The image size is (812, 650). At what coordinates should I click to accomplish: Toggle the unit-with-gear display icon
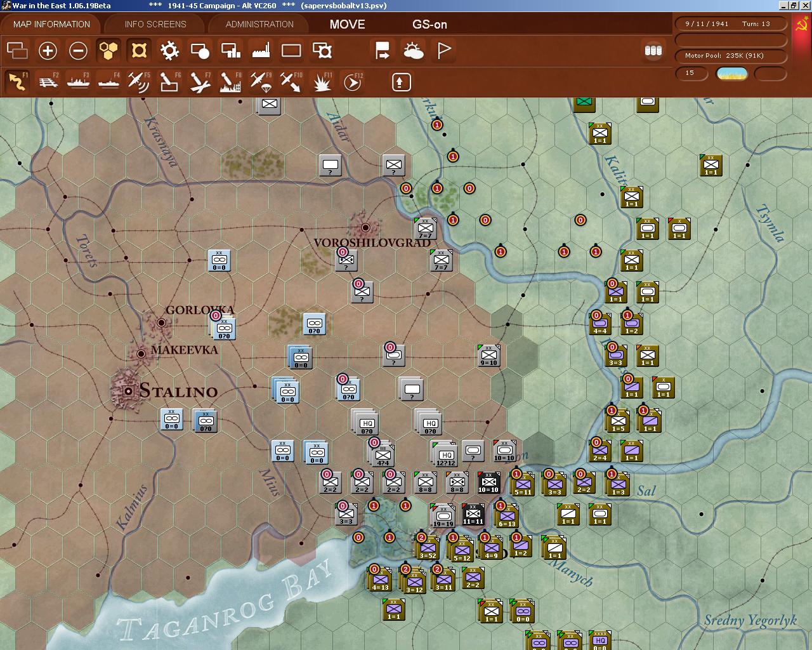coord(322,50)
